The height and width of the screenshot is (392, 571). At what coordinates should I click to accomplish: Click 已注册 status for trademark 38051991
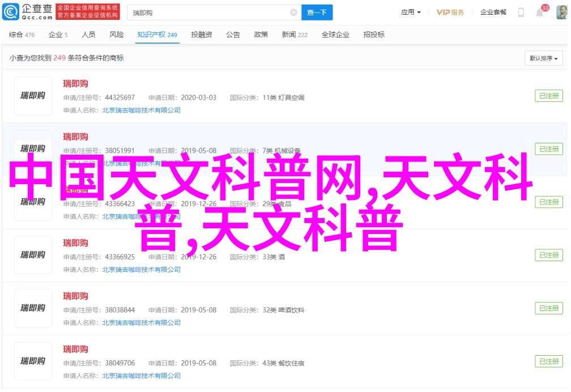pyautogui.click(x=549, y=149)
